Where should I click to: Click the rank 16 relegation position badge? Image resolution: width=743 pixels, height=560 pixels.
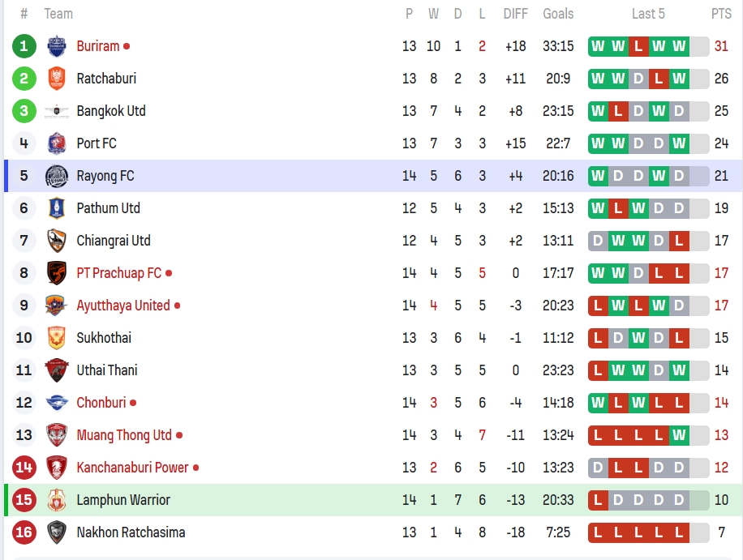[x=24, y=532]
